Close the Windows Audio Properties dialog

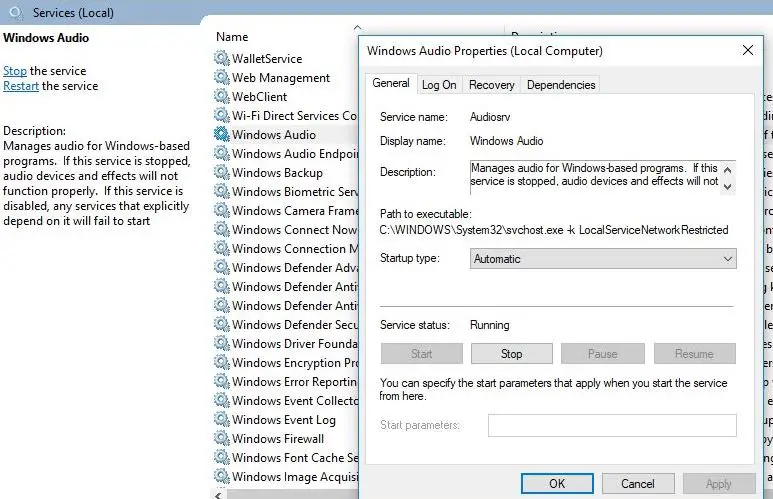coord(747,50)
